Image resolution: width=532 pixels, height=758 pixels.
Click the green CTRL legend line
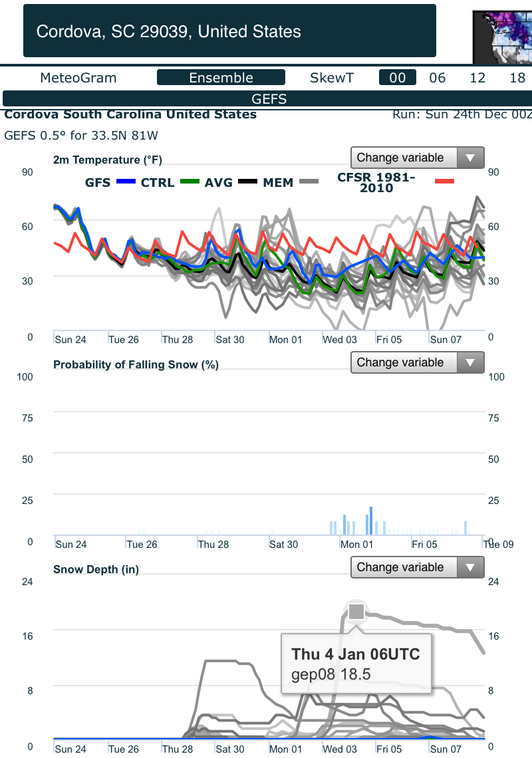[x=190, y=182]
